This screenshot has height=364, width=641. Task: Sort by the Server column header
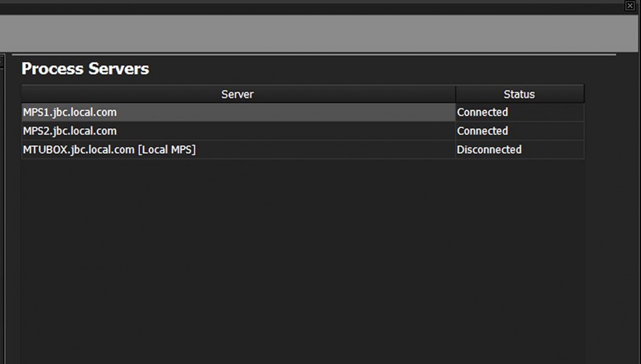click(239, 94)
